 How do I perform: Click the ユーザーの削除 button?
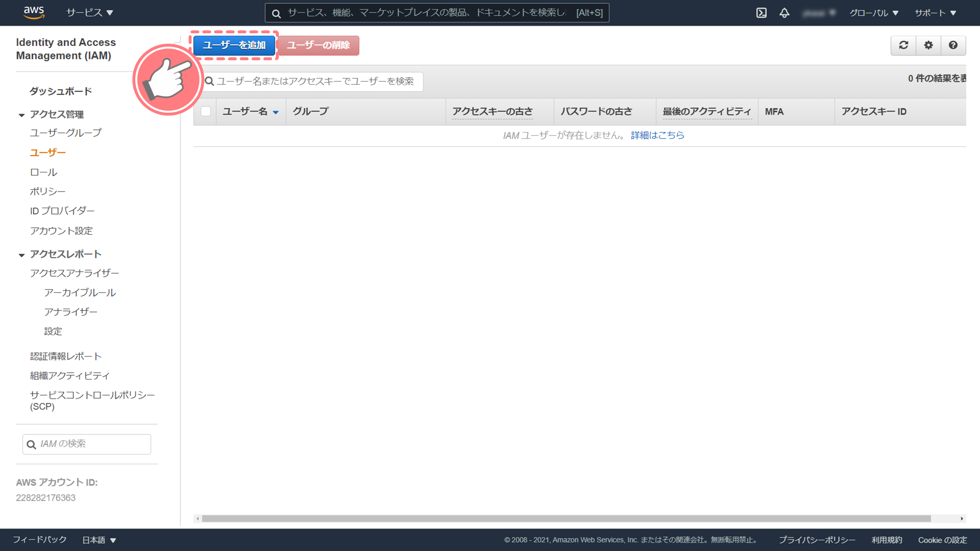(x=318, y=45)
